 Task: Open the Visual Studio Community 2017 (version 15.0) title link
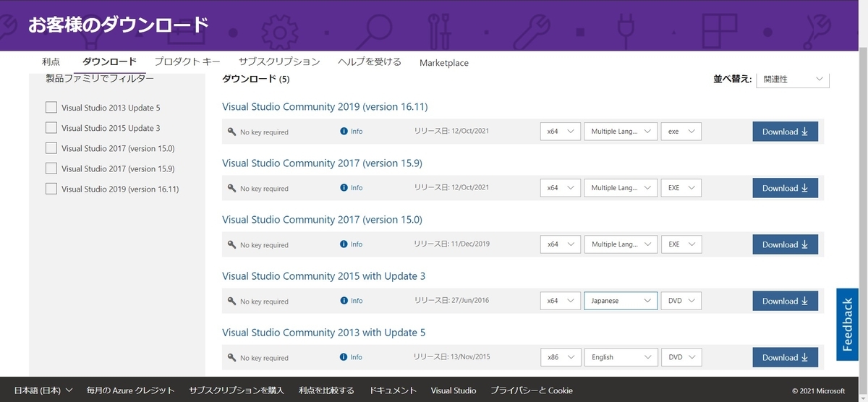[x=322, y=220]
